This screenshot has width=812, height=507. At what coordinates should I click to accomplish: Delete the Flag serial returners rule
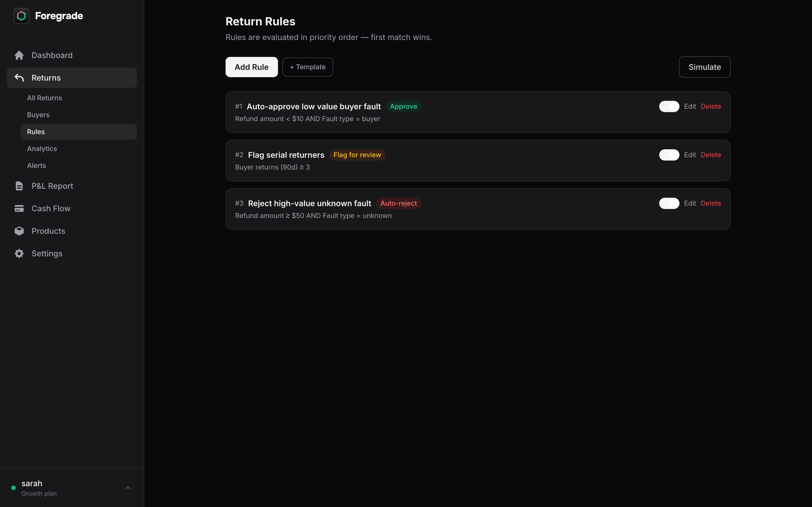(711, 155)
